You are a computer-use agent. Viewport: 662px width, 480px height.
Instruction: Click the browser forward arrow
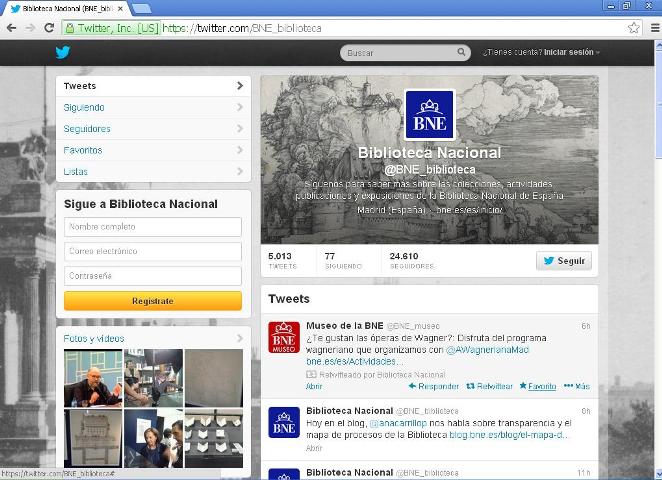pos(30,28)
